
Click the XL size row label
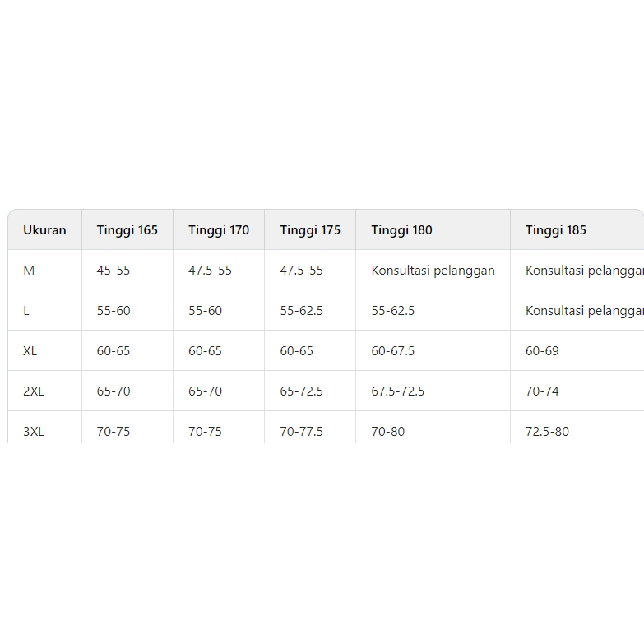(x=30, y=351)
